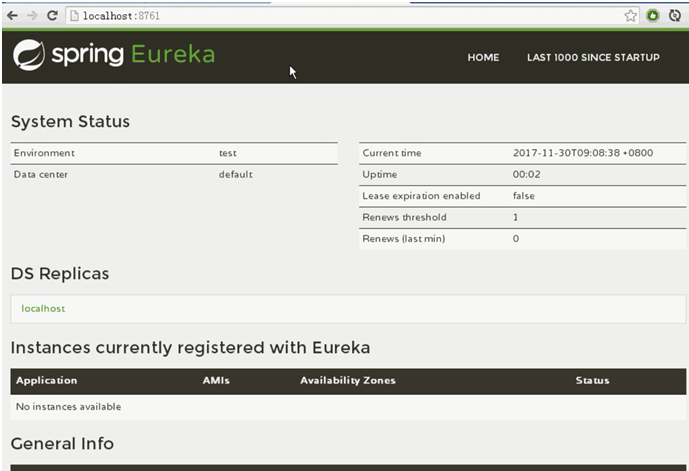Click the Spring leaf logo
This screenshot has width=689, height=471.
[29, 55]
